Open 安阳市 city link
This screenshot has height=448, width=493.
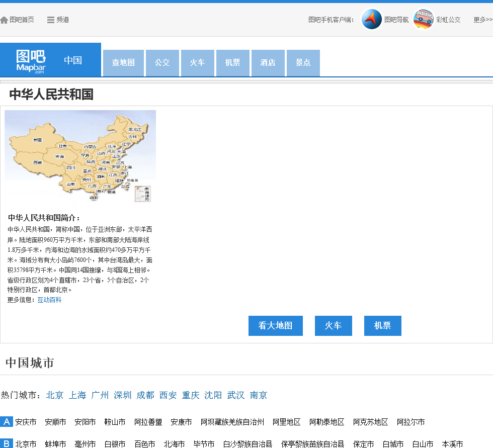85,422
